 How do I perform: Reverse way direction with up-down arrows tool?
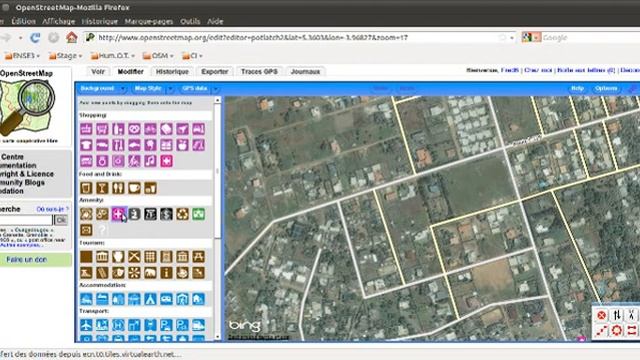click(617, 315)
